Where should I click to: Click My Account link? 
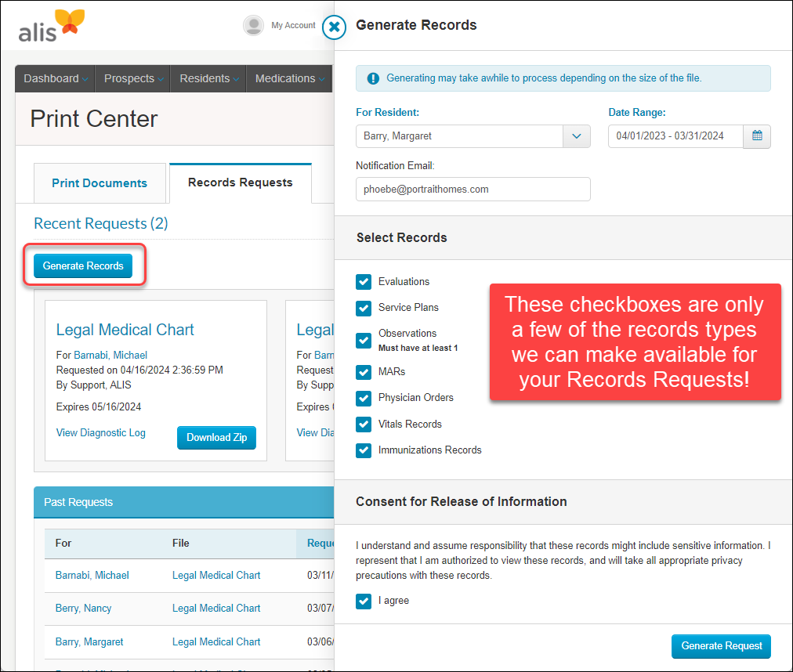coord(293,25)
